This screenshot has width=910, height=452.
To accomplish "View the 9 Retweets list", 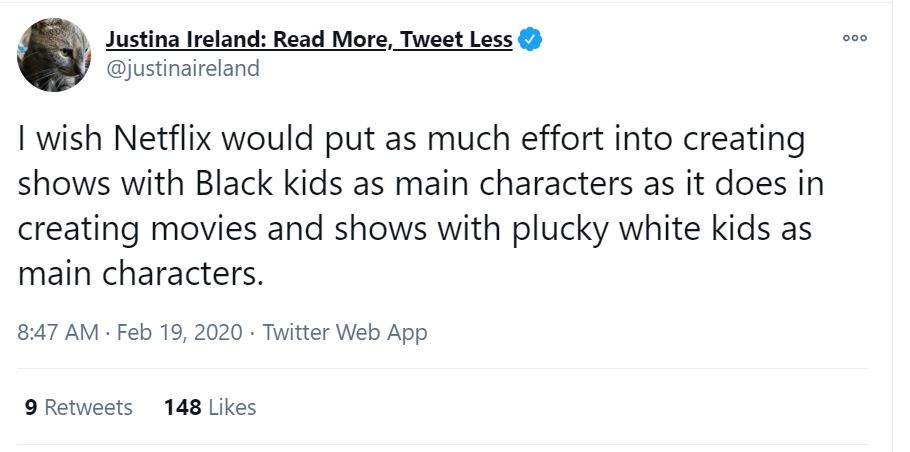I will tap(78, 407).
